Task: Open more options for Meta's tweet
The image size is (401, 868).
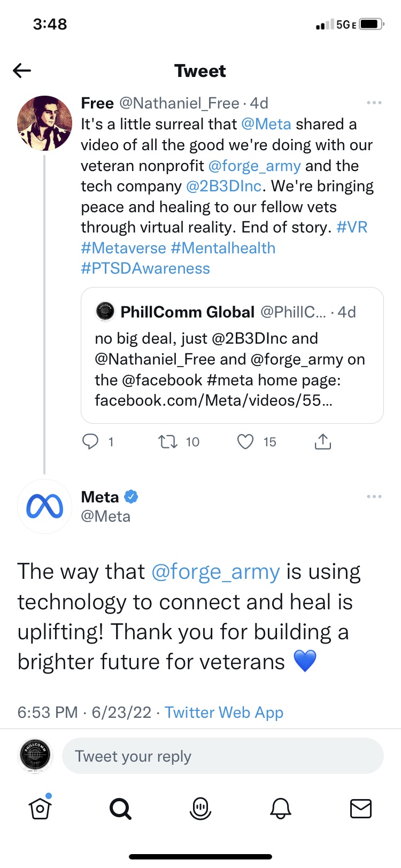Action: (374, 497)
